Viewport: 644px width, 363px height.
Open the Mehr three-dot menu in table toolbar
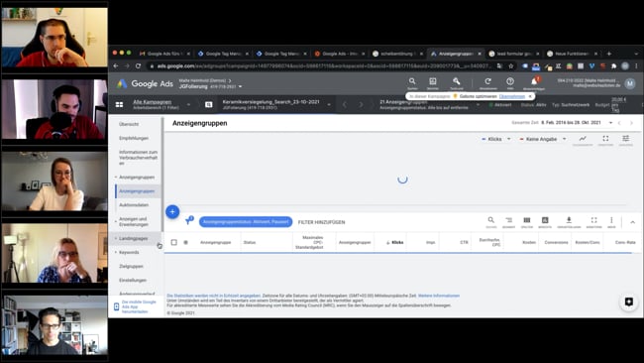point(611,220)
